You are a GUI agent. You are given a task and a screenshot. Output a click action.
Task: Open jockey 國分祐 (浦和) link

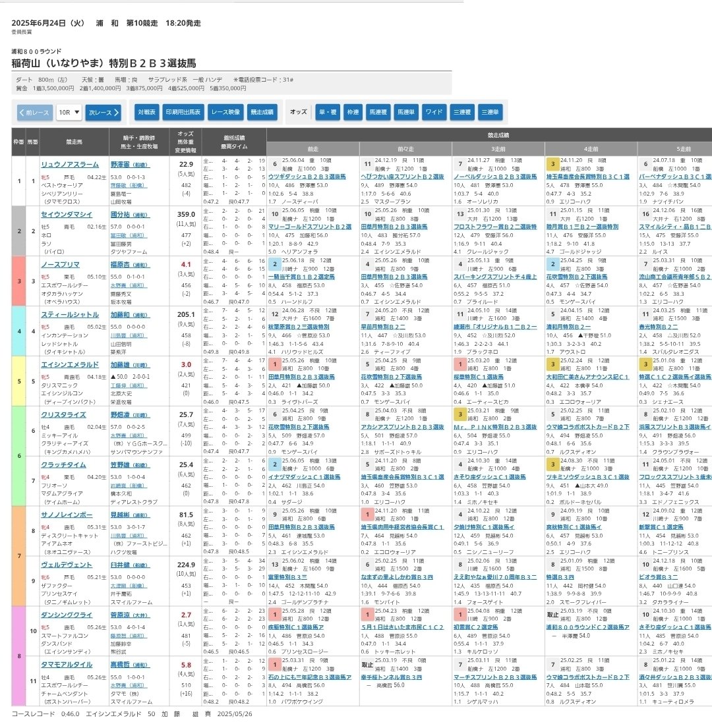tap(130, 215)
